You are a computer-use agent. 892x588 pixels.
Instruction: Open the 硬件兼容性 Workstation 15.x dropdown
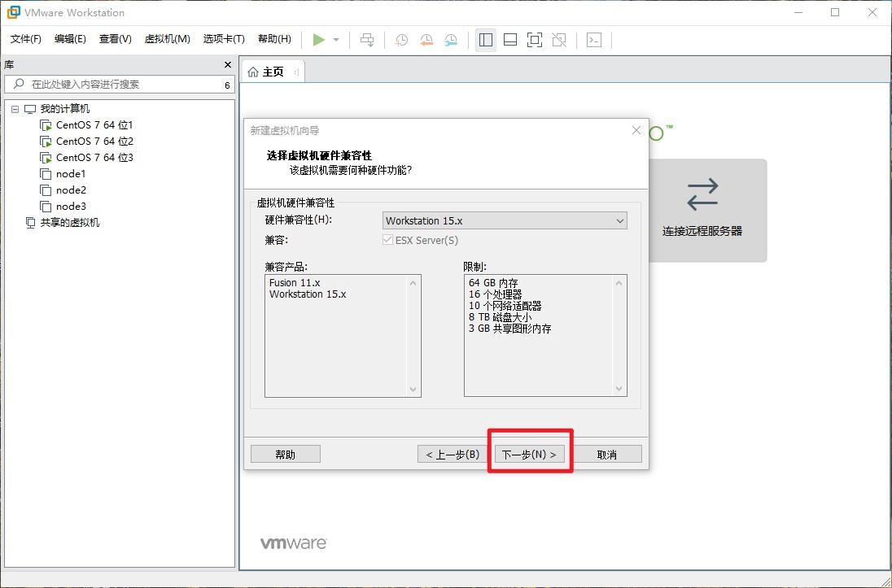[505, 220]
